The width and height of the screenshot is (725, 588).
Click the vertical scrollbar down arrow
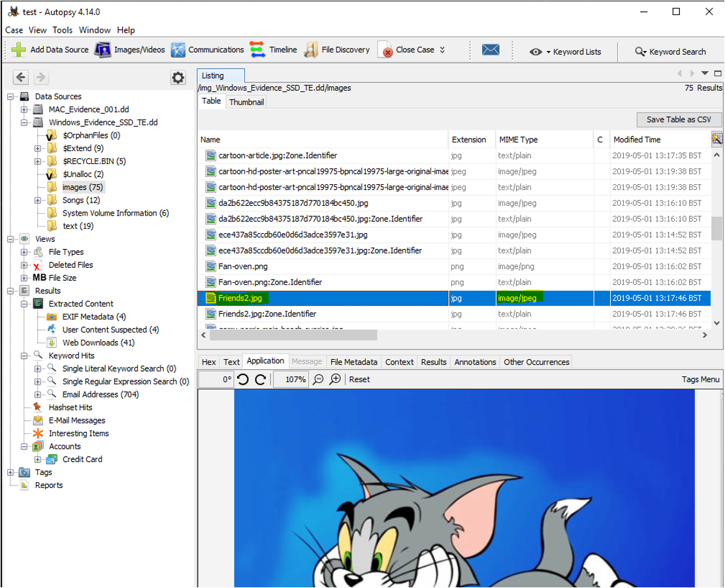(x=717, y=323)
